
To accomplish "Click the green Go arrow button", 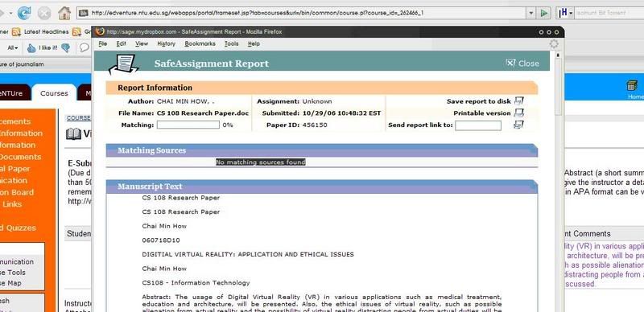I will pos(544,13).
